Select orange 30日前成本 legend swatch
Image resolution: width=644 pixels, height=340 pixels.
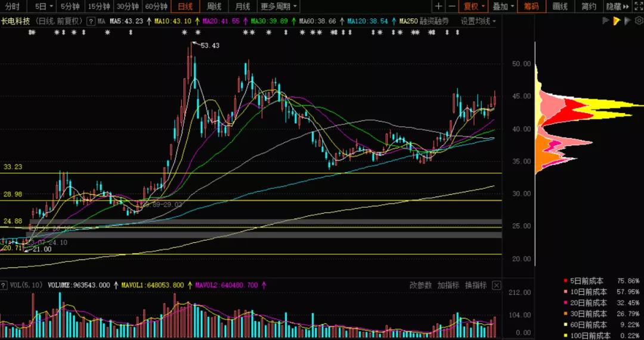[x=565, y=314]
